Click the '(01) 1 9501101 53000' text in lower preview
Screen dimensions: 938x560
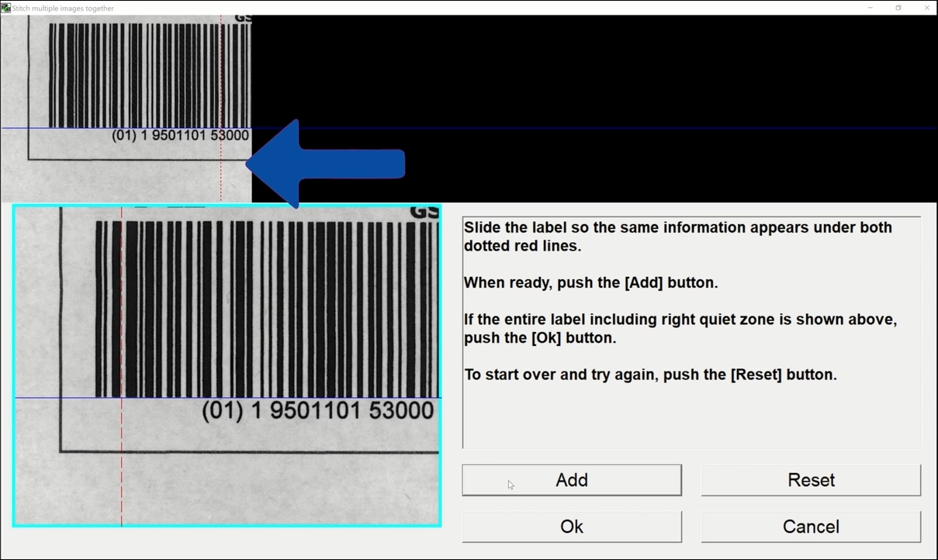pos(318,411)
